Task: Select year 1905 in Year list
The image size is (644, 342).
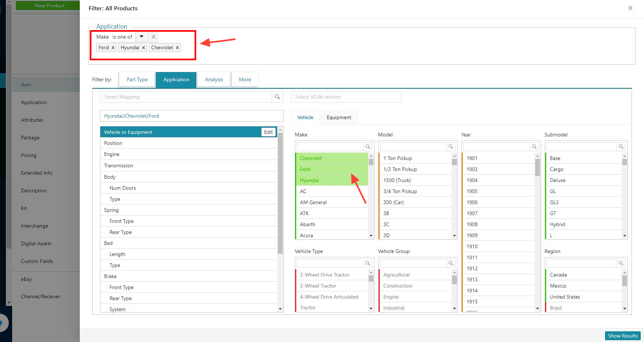Action: coord(498,191)
